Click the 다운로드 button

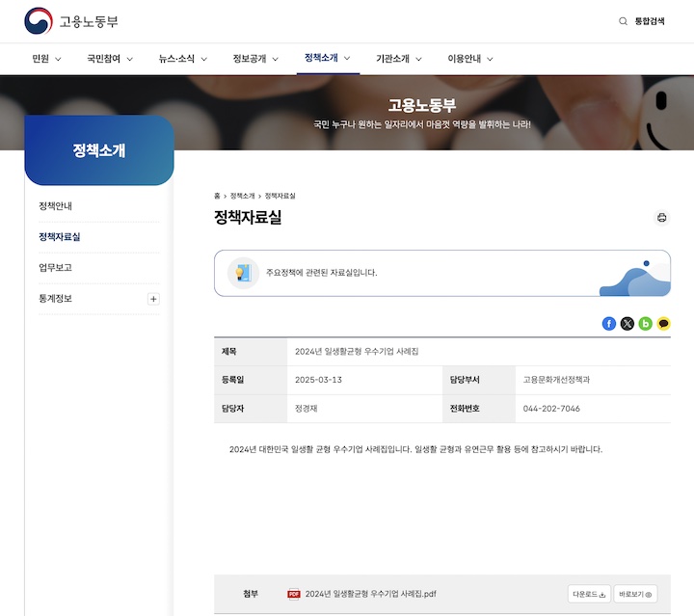[x=589, y=594]
